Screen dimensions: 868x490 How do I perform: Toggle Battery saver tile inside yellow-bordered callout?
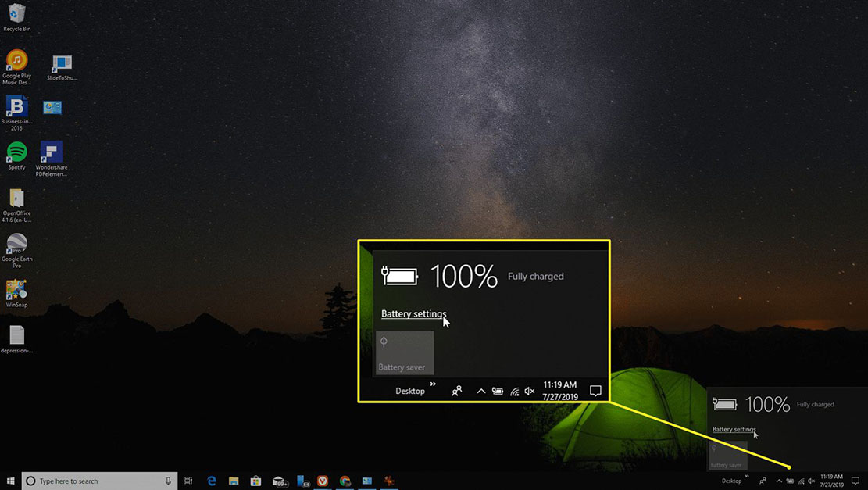405,352
